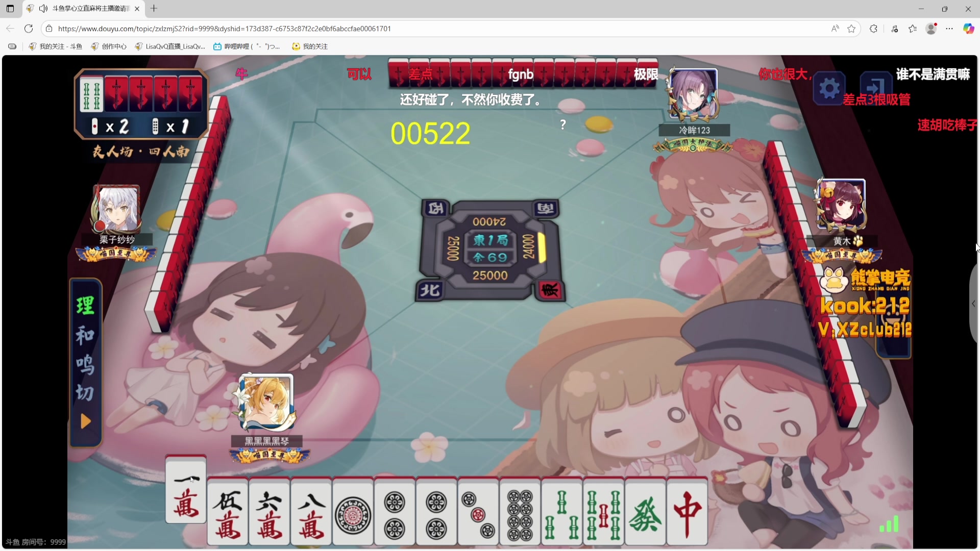Select the 5-sou bamboo tile
Screen dimensions: 980x551
point(604,512)
